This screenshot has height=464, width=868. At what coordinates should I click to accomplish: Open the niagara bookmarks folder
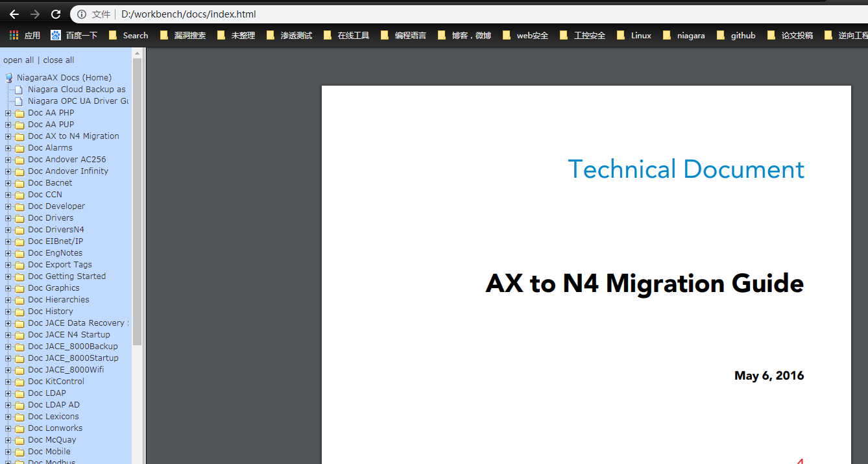[x=684, y=35]
